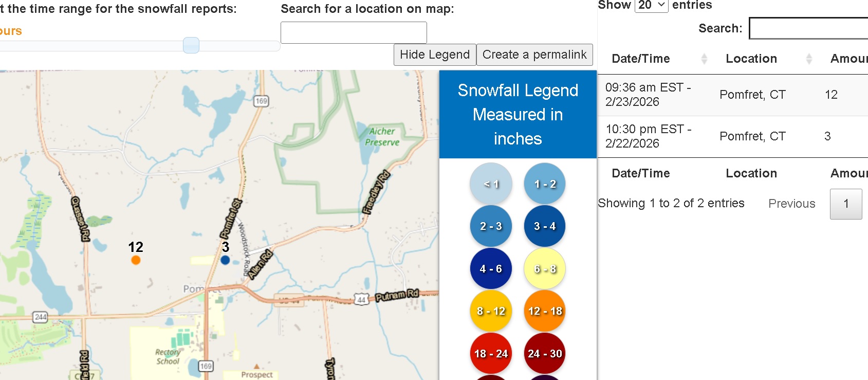Click the '< 1' inch legend circle
This screenshot has height=380, width=868.
491,184
